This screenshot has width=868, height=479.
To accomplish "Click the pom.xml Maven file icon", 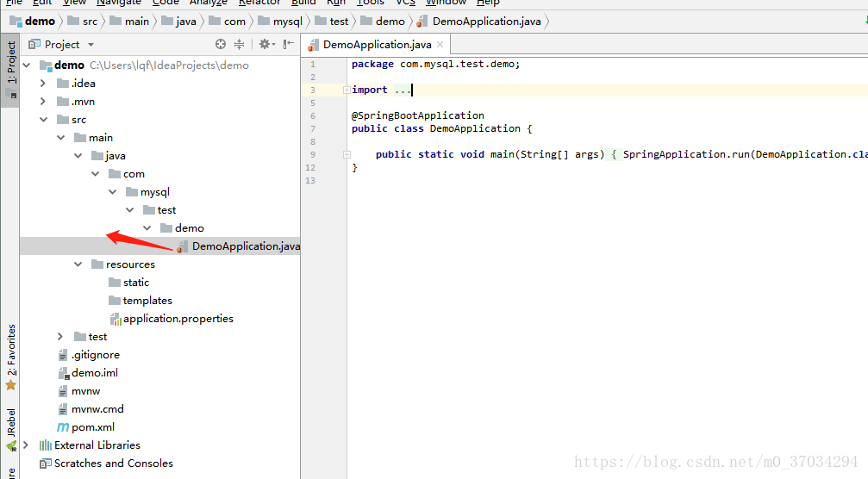I will [x=63, y=427].
